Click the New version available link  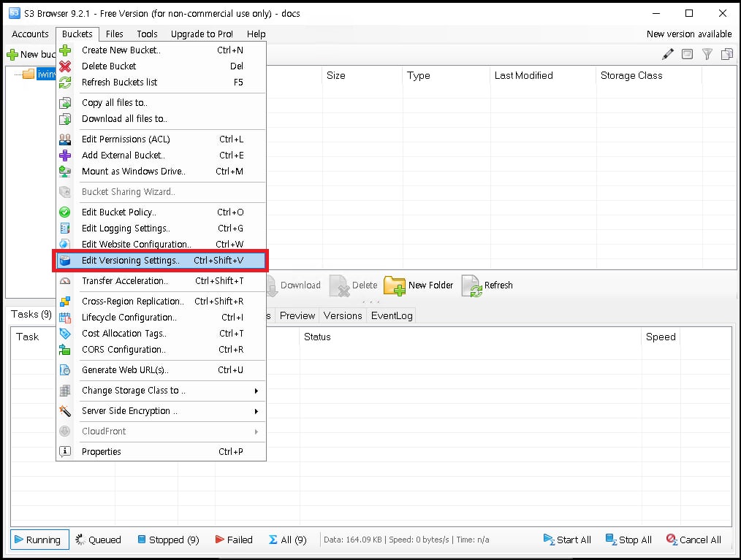[689, 34]
